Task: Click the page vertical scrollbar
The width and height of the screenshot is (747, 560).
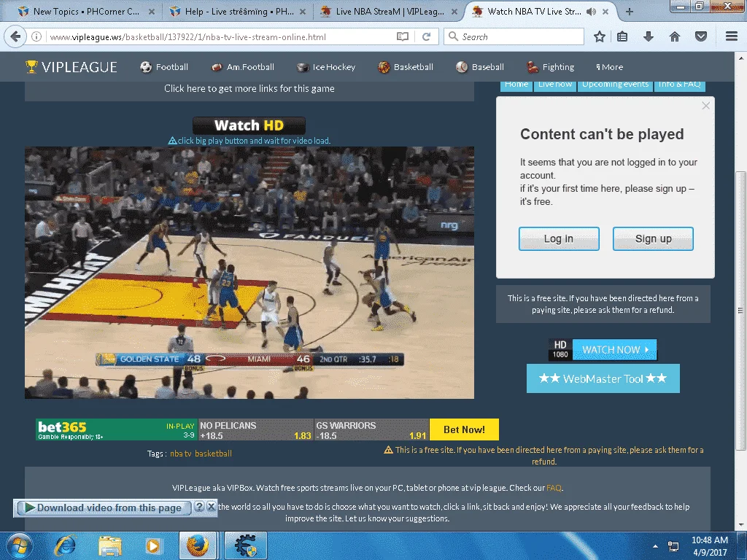Action: pyautogui.click(x=740, y=311)
